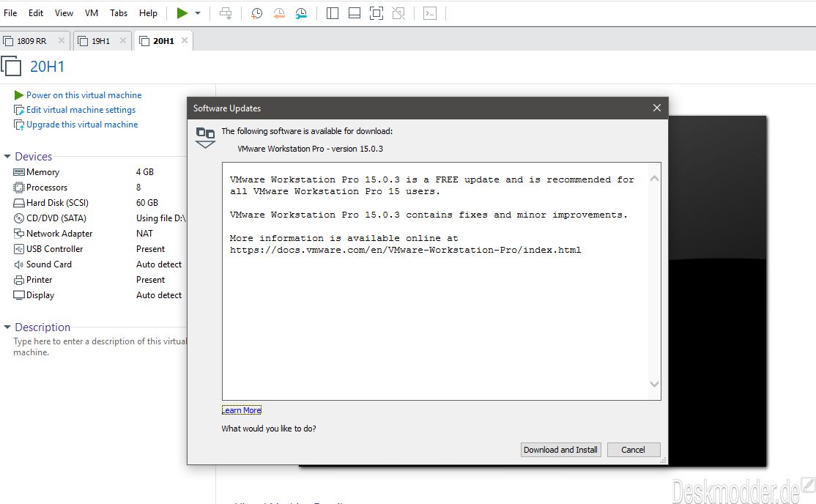816x504 pixels.
Task: Open the File menu
Action: coord(10,13)
